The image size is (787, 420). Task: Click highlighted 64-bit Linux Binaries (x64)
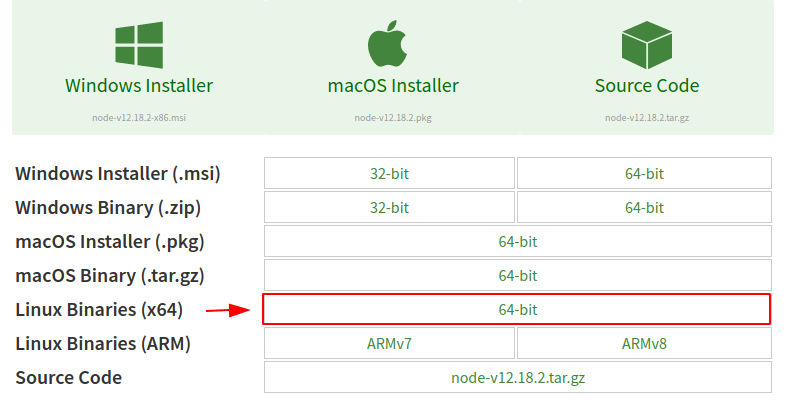pos(516,310)
